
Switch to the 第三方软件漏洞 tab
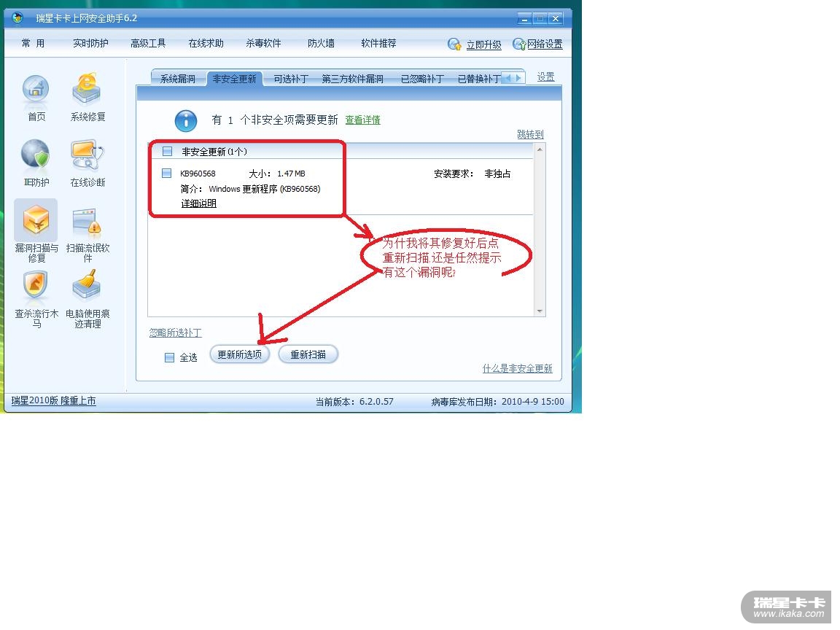tap(352, 79)
